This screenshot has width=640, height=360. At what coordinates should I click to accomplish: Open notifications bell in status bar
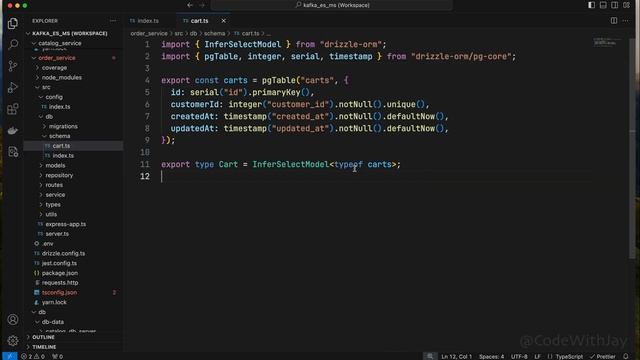coord(626,356)
